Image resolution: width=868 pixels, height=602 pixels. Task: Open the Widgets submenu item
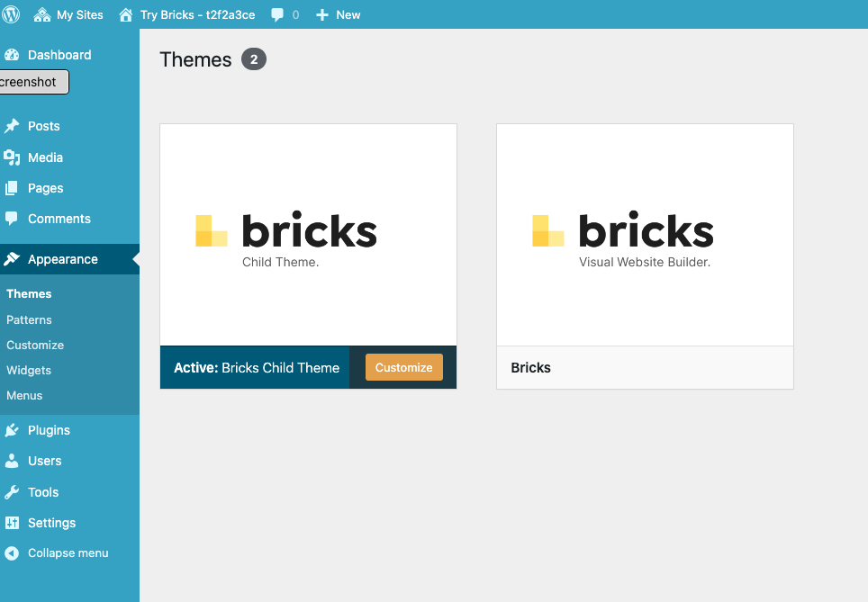29,370
